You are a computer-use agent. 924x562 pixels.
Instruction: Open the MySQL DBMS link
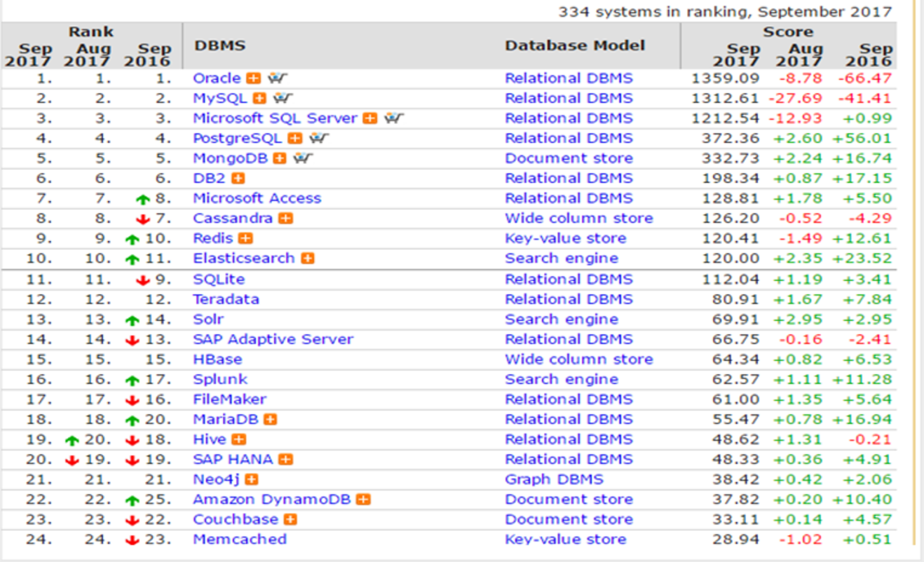pyautogui.click(x=220, y=98)
